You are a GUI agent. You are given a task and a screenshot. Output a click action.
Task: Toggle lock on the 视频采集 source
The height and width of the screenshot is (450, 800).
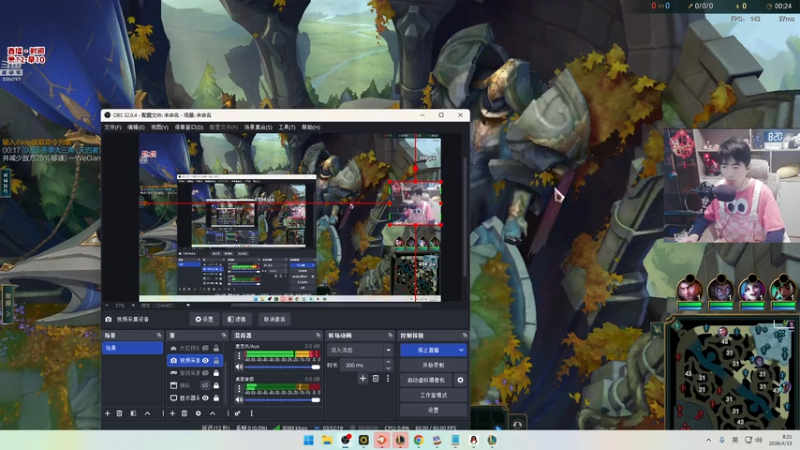pos(216,360)
